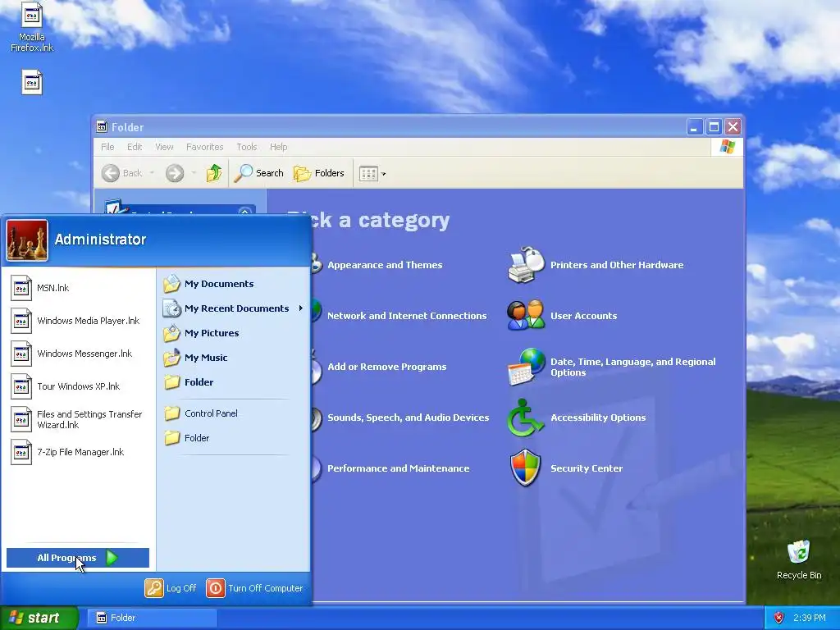Launch 7-Zip File Manager.lnk

(78, 452)
